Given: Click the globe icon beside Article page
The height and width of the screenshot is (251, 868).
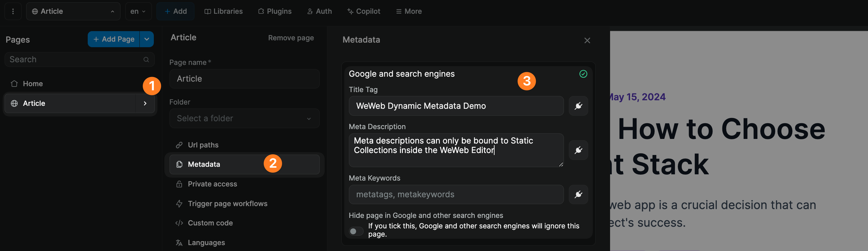Looking at the screenshot, I should [x=14, y=103].
